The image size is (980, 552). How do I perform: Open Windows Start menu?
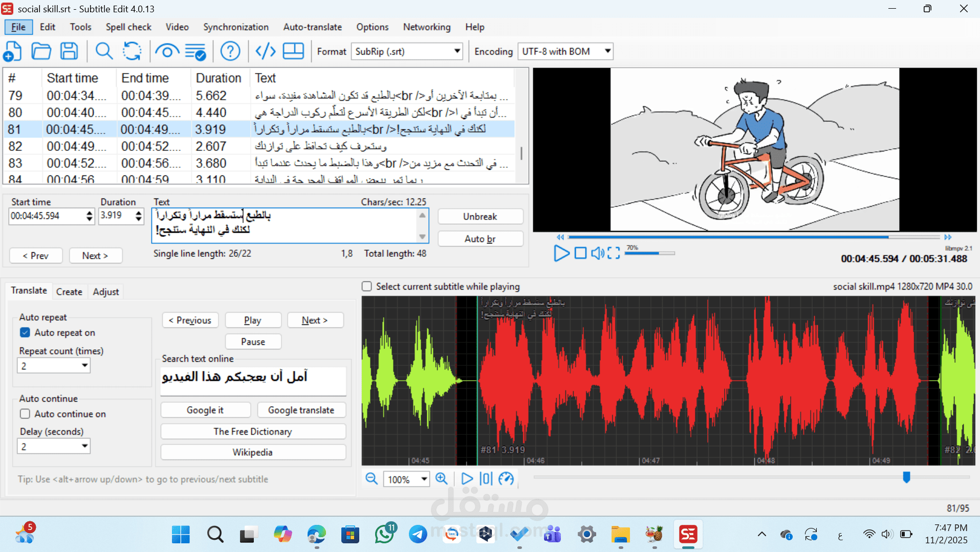coord(181,535)
